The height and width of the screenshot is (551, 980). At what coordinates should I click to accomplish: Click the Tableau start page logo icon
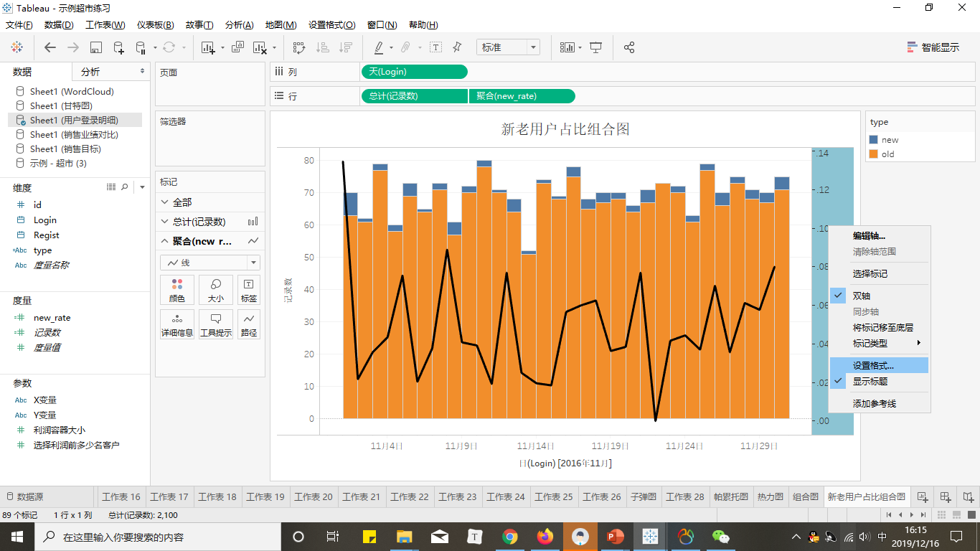[17, 47]
